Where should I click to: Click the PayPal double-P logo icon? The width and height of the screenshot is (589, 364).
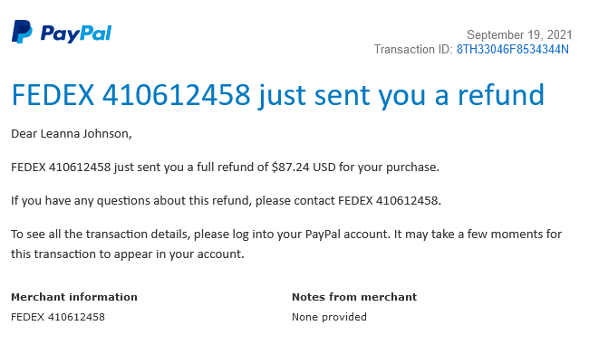pyautogui.click(x=22, y=32)
